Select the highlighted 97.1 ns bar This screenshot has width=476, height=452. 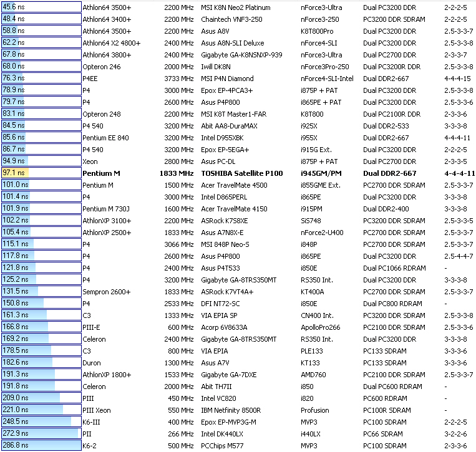click(x=41, y=173)
